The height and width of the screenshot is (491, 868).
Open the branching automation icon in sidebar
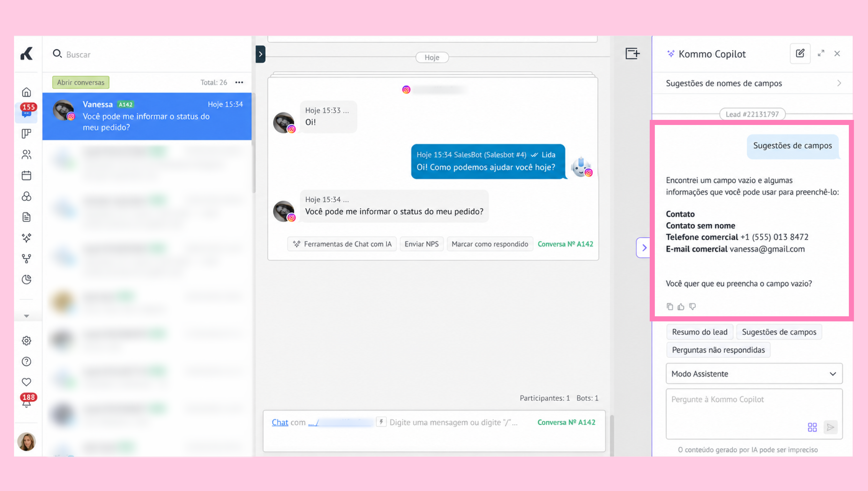26,259
